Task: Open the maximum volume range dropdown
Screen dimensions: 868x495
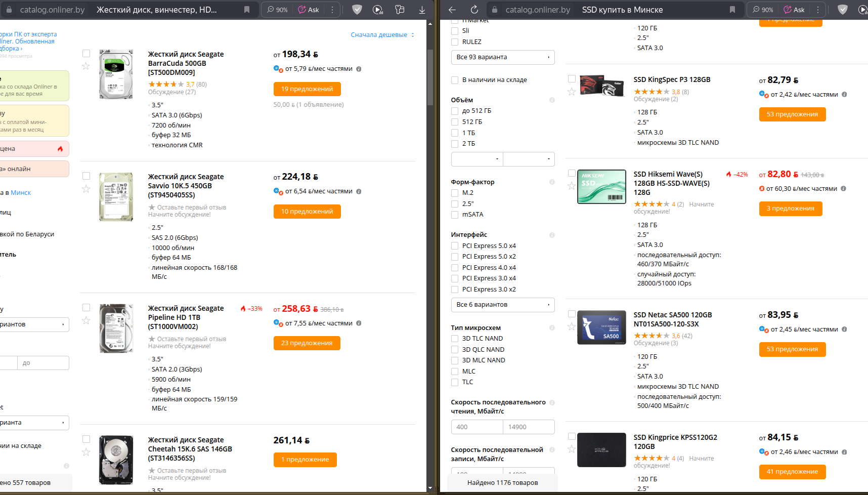Action: point(529,159)
